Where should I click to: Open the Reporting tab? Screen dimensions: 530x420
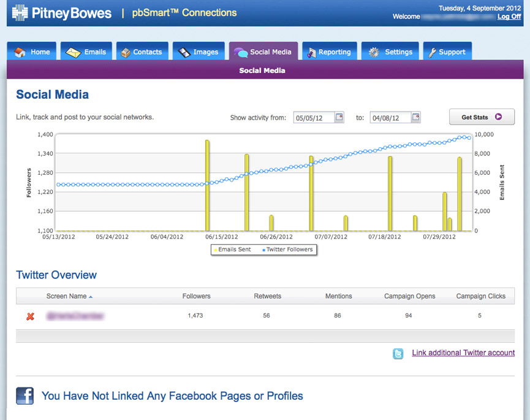coord(330,51)
